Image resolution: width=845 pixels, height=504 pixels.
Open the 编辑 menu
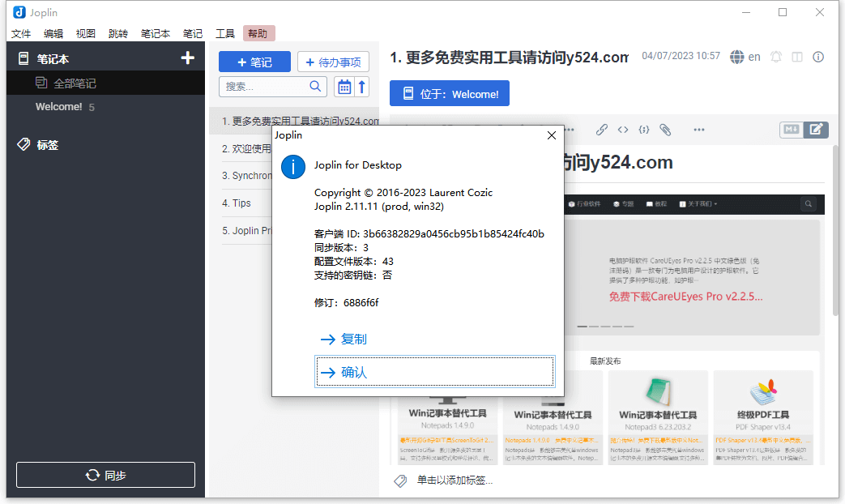[x=53, y=33]
